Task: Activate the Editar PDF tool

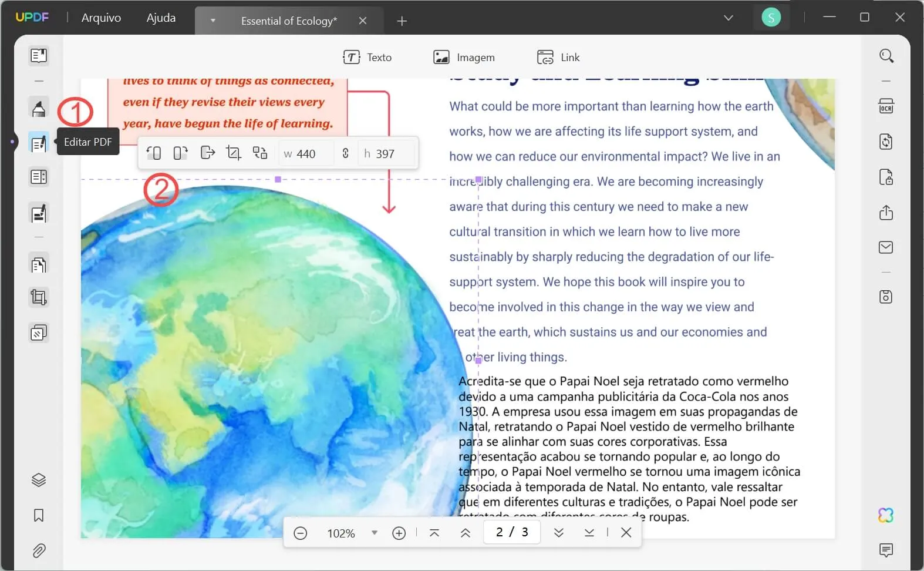Action: [x=39, y=143]
